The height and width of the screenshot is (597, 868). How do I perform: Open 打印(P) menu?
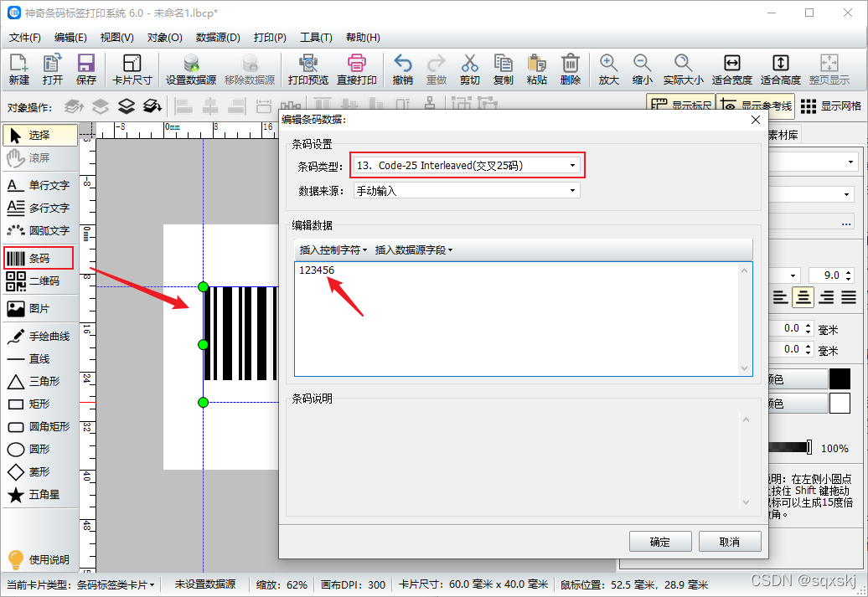point(270,38)
